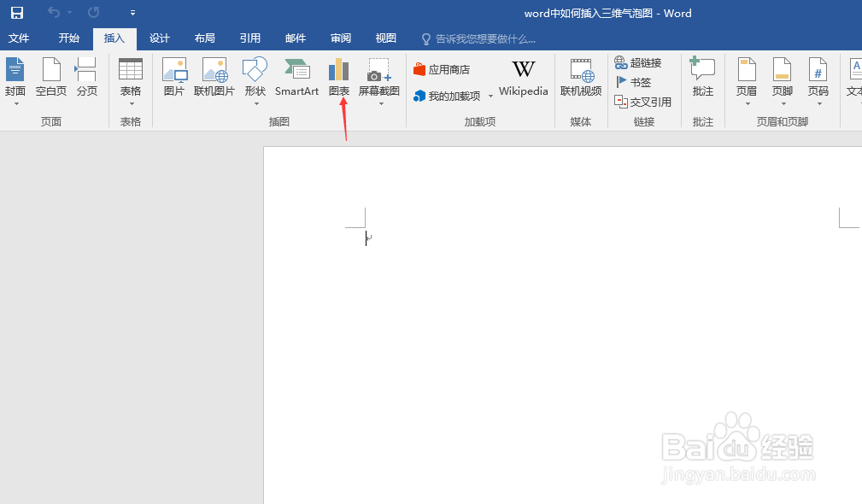The image size is (862, 504).
Task: Insert a Wikipedia article reference
Action: click(x=523, y=81)
